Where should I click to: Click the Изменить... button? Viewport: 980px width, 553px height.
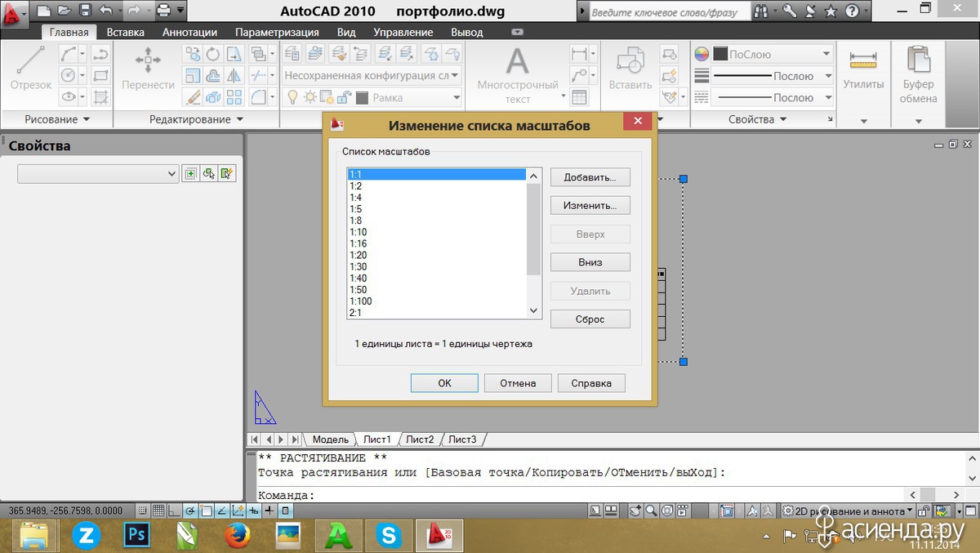pyautogui.click(x=590, y=205)
